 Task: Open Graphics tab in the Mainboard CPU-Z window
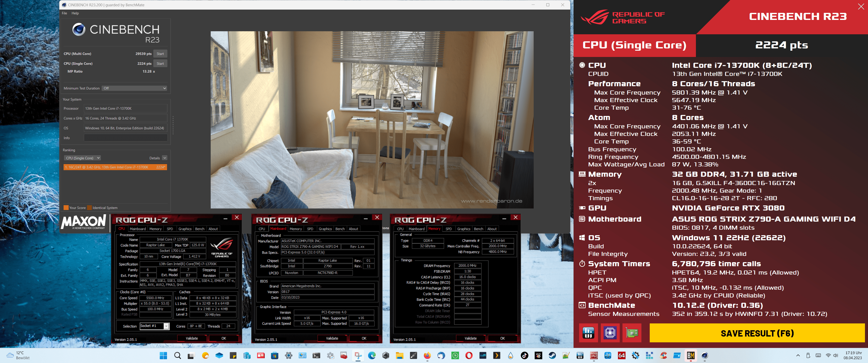[325, 229]
